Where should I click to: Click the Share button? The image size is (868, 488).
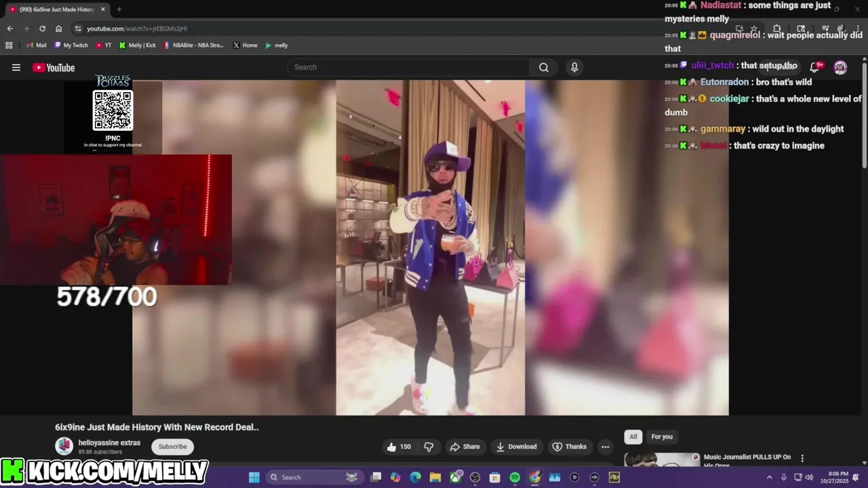[465, 447]
